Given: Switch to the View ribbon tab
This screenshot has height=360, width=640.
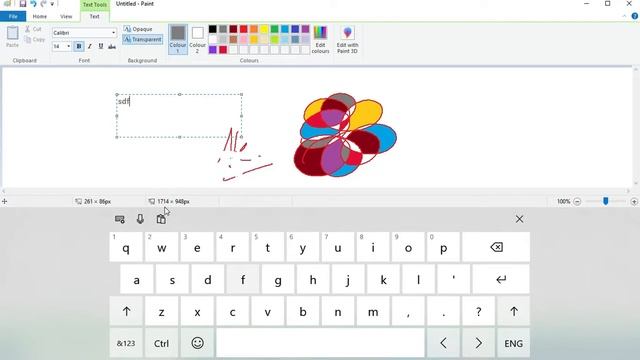Looking at the screenshot, I should click(x=66, y=16).
